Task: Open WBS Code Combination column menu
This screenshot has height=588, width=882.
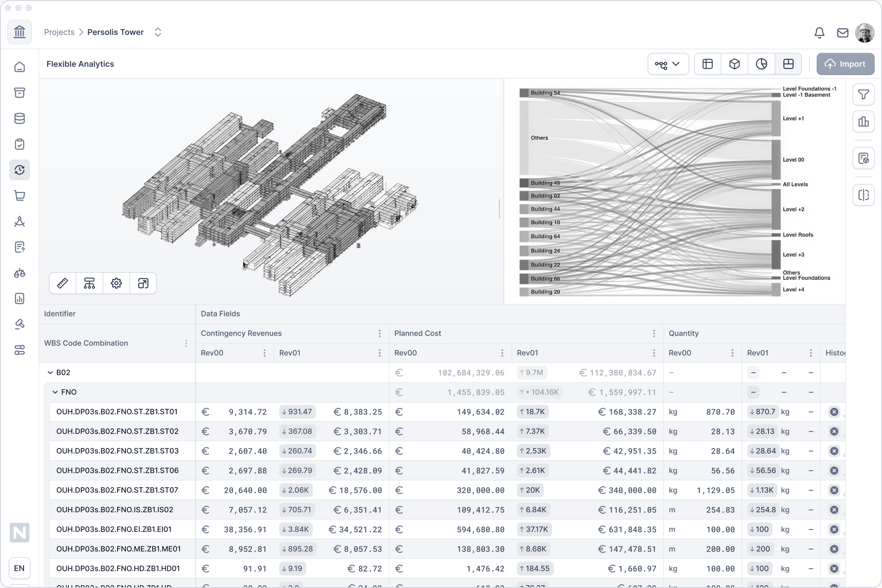Action: coord(186,343)
